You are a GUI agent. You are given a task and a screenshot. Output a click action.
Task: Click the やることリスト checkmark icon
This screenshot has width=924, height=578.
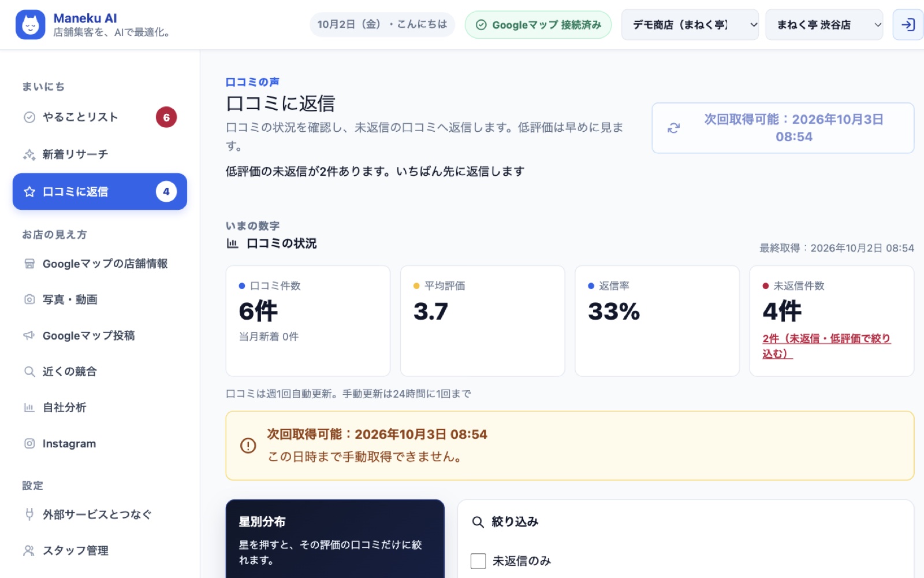coord(29,117)
